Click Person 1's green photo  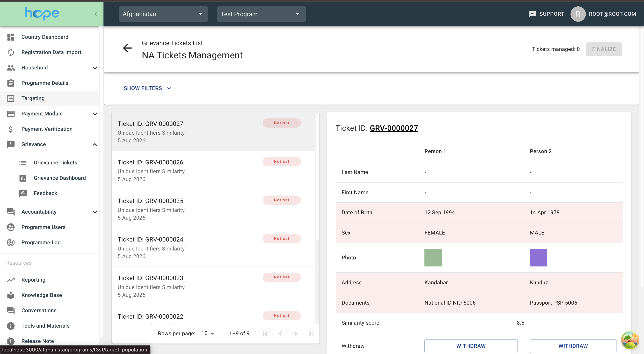[x=433, y=258]
